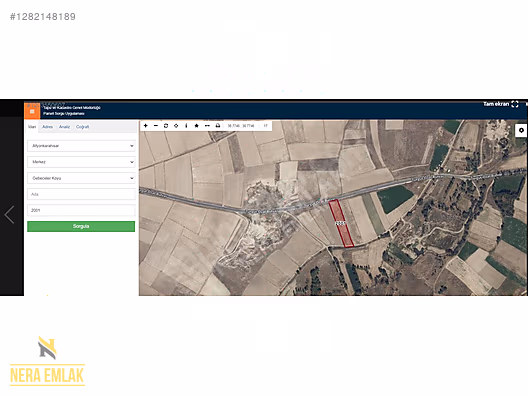Open the Merkez district dropdown

click(81, 162)
